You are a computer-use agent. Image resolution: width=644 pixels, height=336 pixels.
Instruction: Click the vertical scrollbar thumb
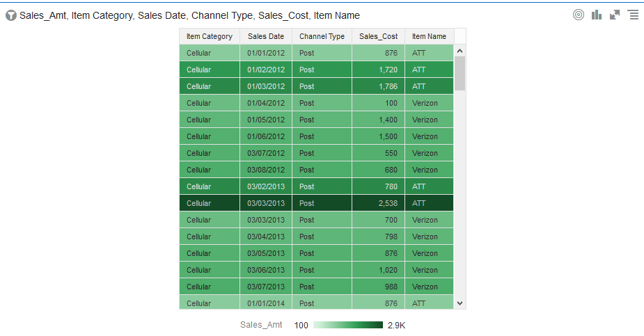click(460, 74)
